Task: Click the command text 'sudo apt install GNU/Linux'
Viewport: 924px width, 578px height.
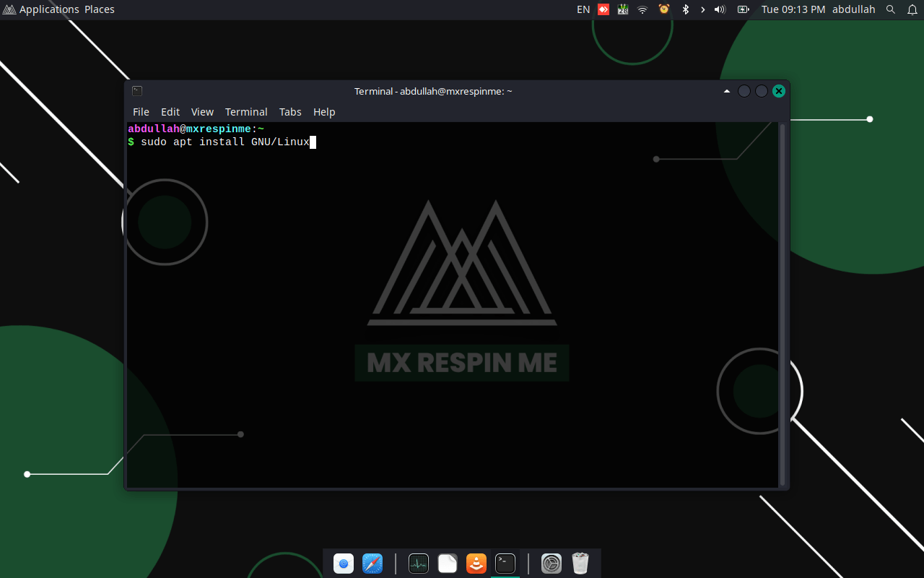Action: pyautogui.click(x=225, y=142)
